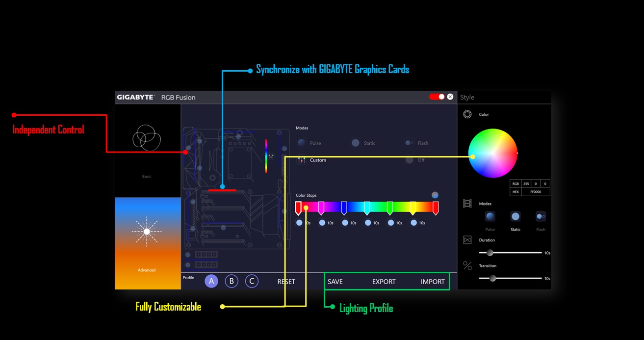Select the Flash mode icon in Style panel
The image size is (644, 340).
[x=541, y=216]
